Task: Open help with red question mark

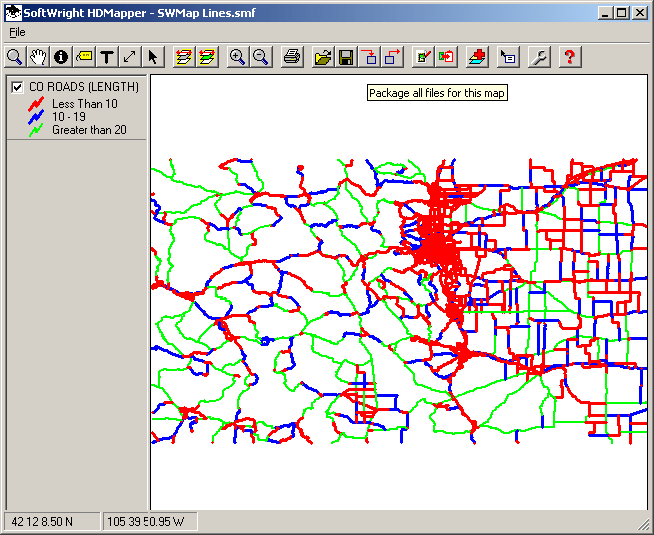Action: coord(570,57)
